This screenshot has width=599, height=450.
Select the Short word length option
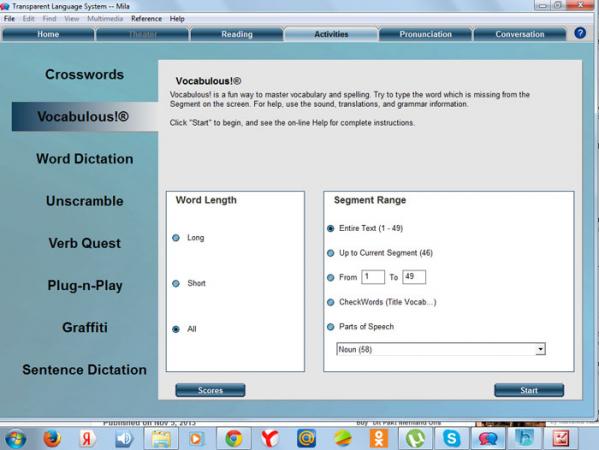pyautogui.click(x=176, y=283)
